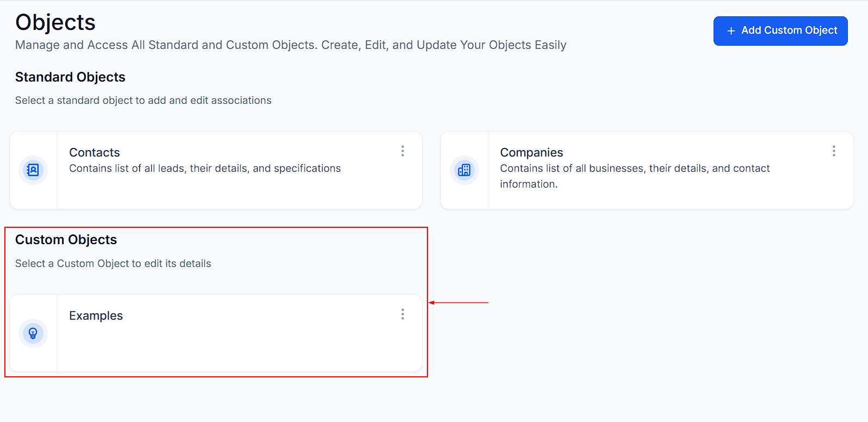Open the Contacts card three-dot menu
The image size is (868, 422).
click(x=402, y=151)
